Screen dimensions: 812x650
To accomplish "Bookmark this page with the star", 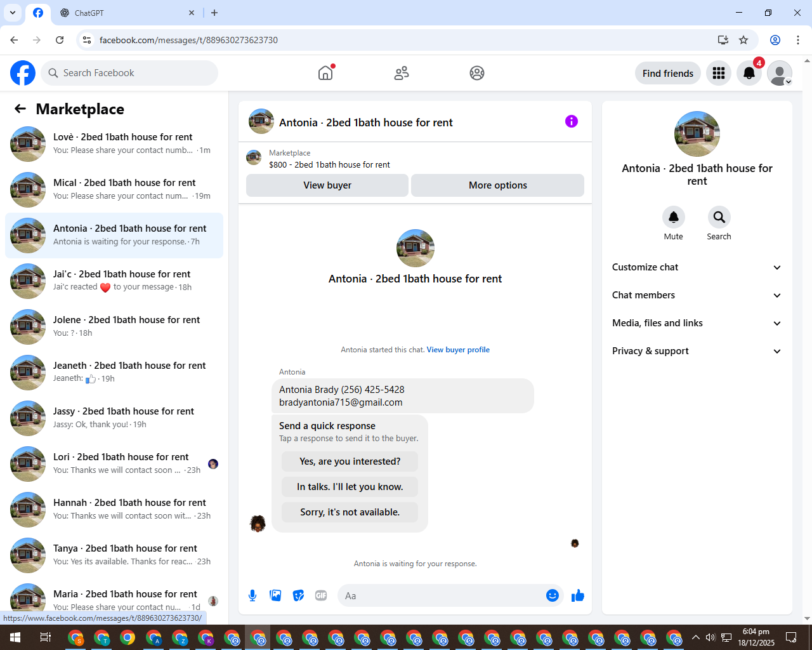I will coord(743,40).
